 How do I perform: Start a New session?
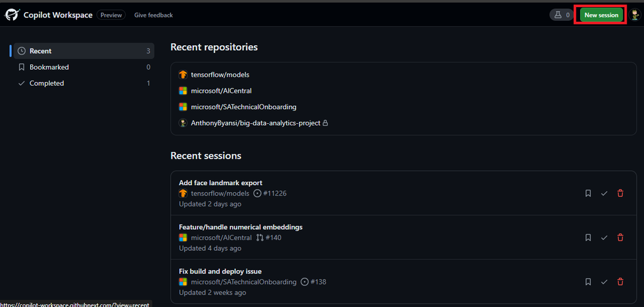coord(601,15)
